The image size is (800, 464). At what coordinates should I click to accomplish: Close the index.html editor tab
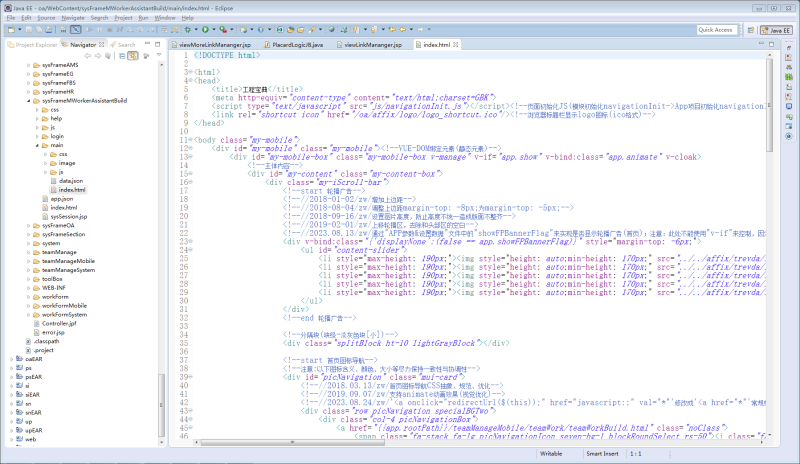(456, 44)
